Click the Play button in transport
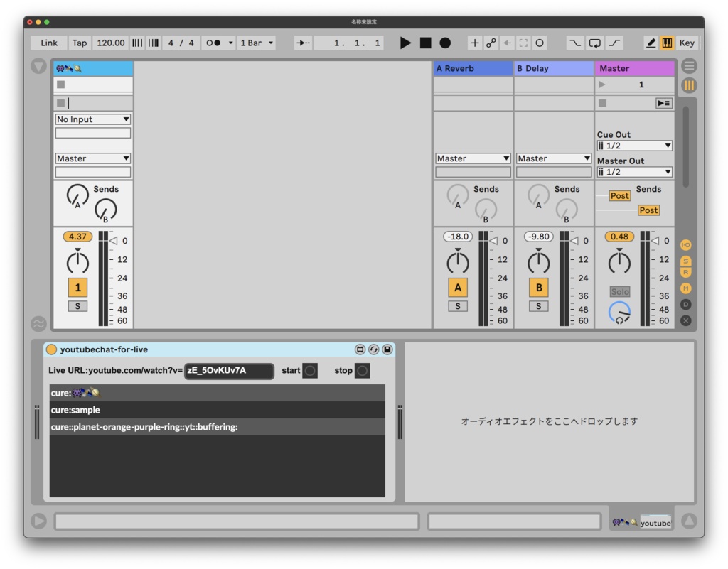Screen dimensions: 728x569 (405, 43)
